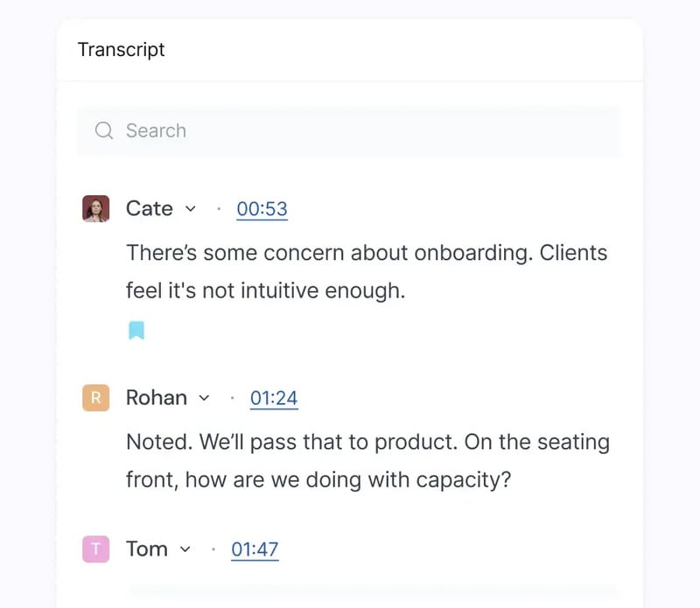Click Tom's pink T avatar
Screen dimensions: 700x608
click(95, 549)
